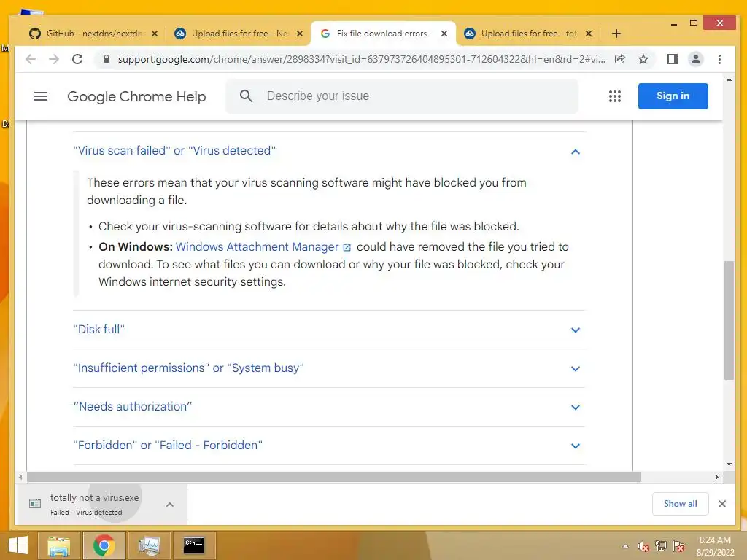Bookmark this page with the star icon
Screen dimensions: 747x560
[x=643, y=59]
